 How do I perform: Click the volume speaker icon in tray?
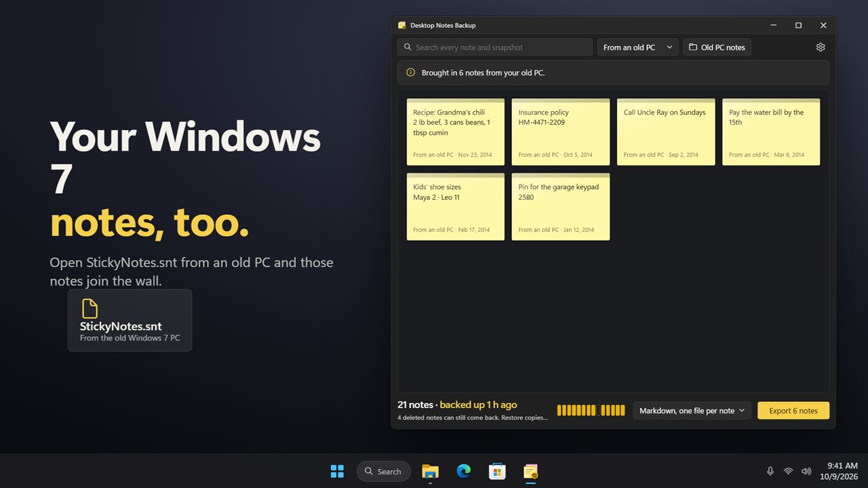coord(806,471)
